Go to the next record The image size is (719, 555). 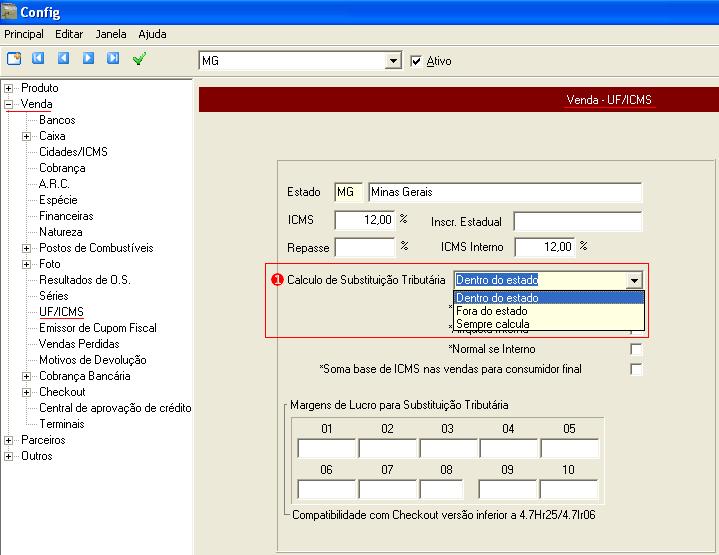click(x=88, y=59)
